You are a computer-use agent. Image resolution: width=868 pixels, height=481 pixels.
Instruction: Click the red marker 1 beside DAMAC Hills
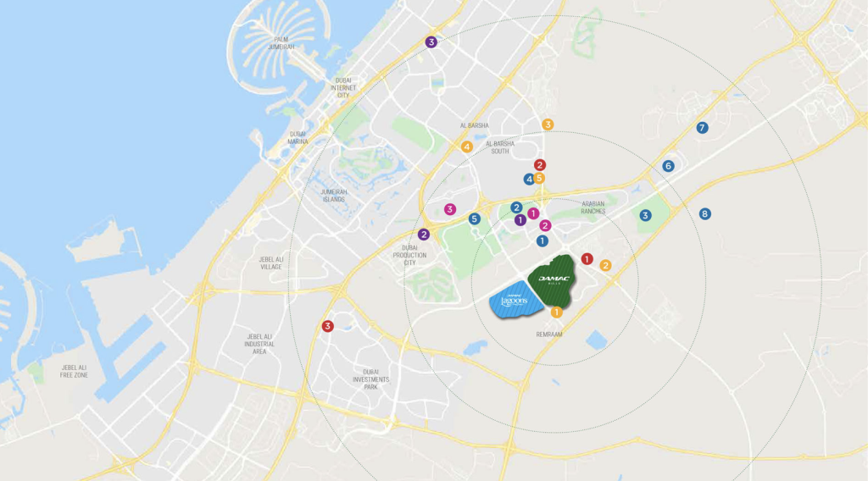coord(587,259)
